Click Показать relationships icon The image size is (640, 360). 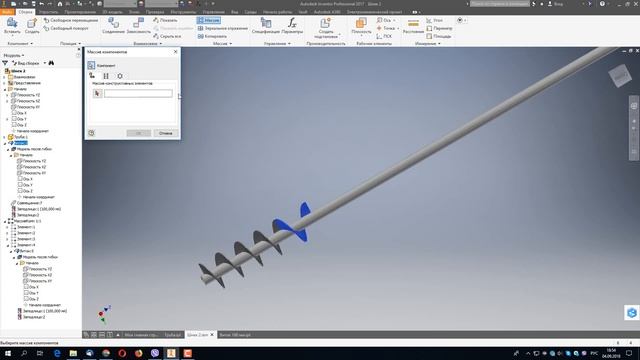(165, 20)
